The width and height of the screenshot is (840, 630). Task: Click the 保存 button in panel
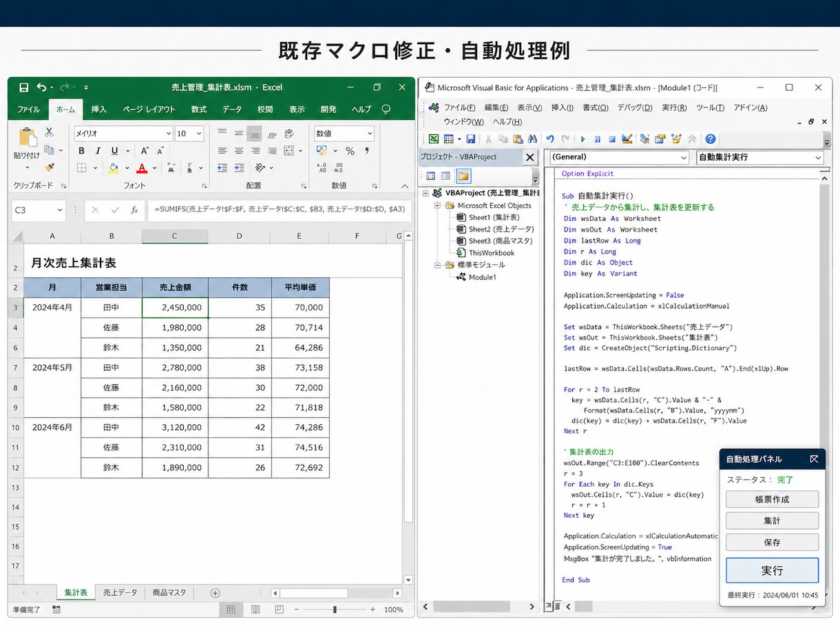pos(772,542)
